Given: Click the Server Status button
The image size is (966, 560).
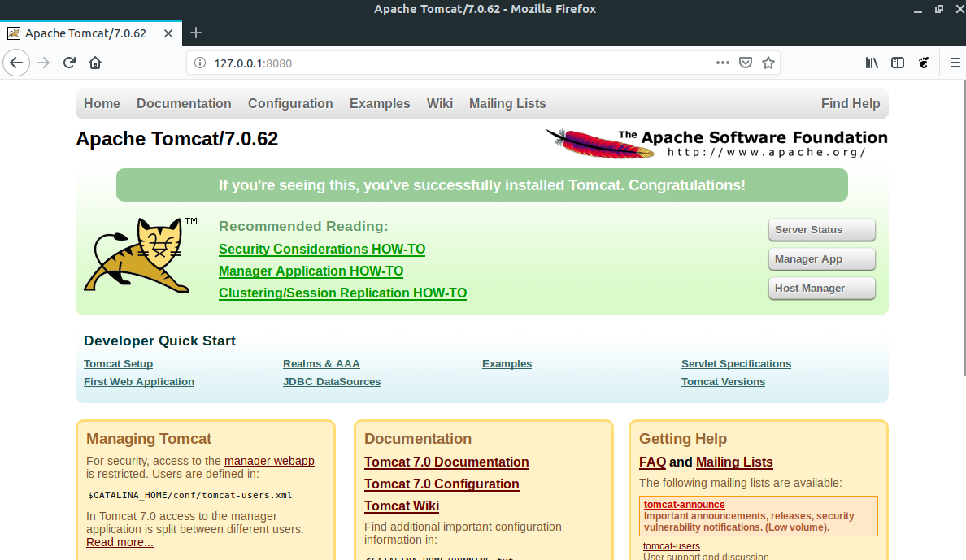Looking at the screenshot, I should coord(822,230).
